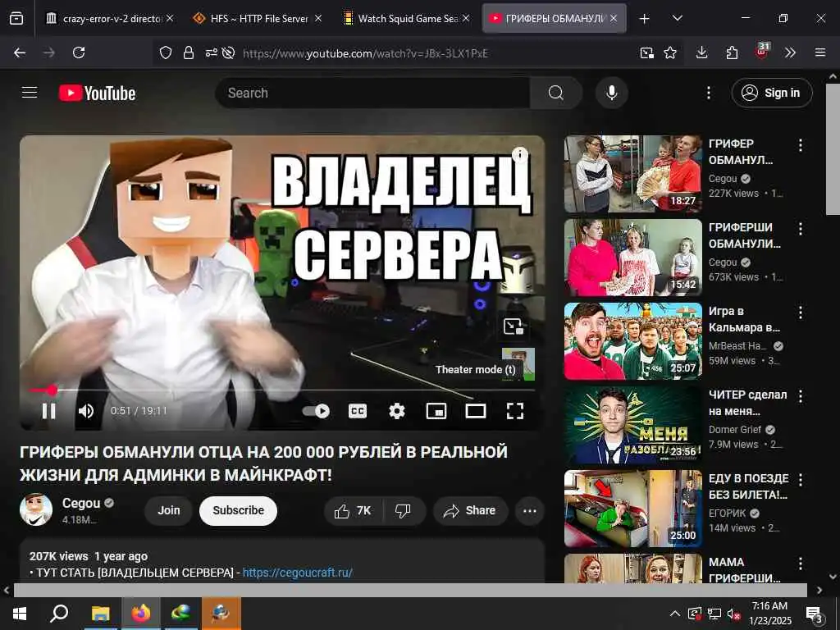Open options menu for ЕДУ В ПОЕЗДЕ video
This screenshot has height=630, width=840.
(x=801, y=479)
